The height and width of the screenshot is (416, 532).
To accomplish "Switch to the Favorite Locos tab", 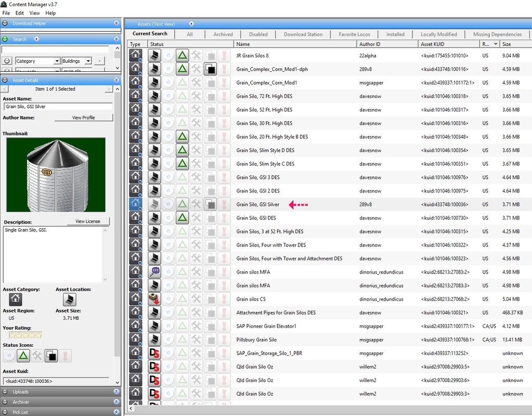I will pyautogui.click(x=354, y=34).
